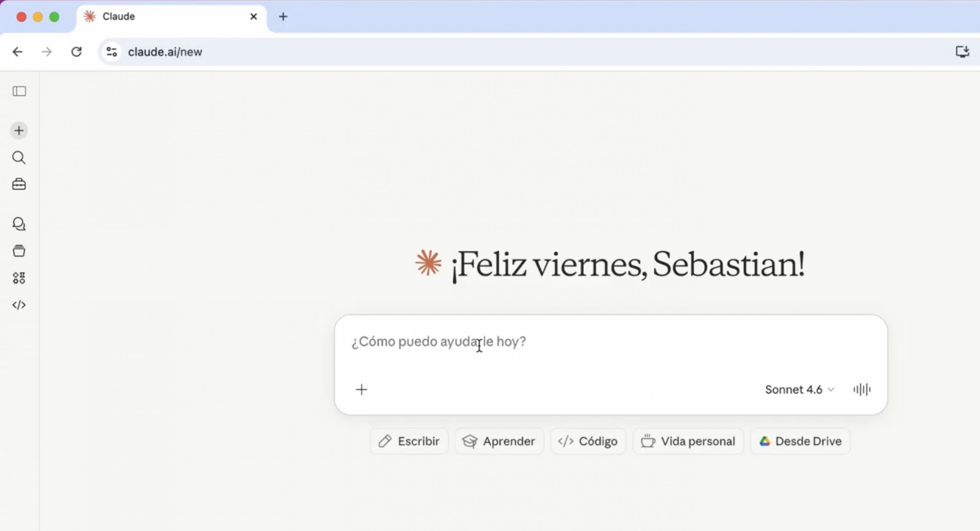Viewport: 980px width, 531px height.
Task: Open search from sidebar magnifier icon
Action: pos(19,157)
